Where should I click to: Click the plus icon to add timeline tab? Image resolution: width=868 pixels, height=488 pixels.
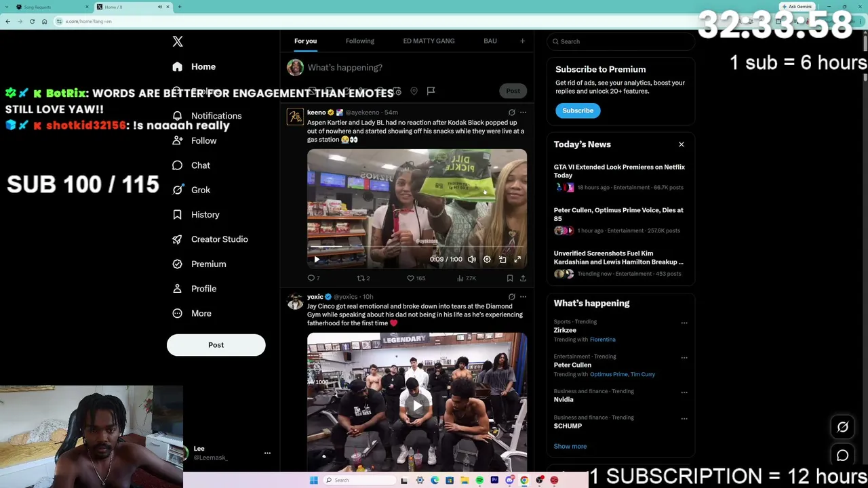pos(522,41)
